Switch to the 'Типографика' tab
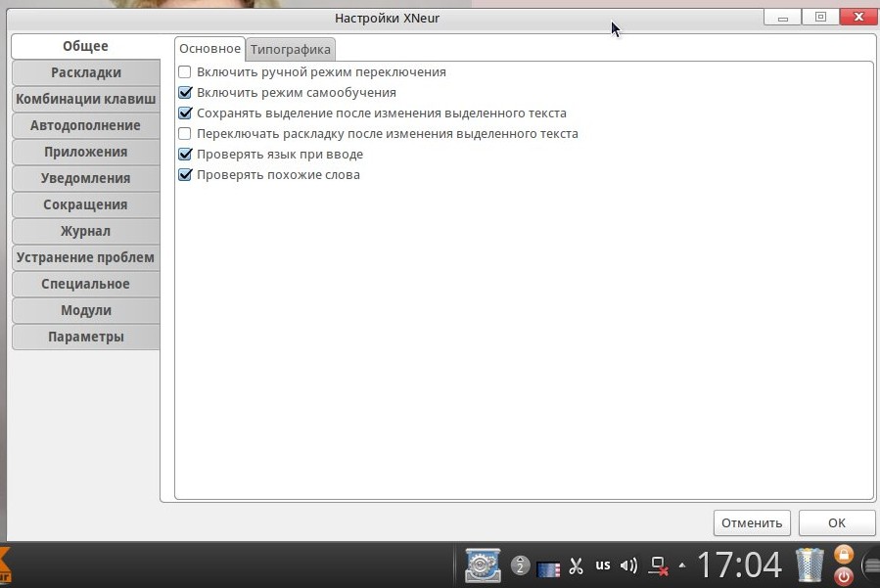 (290, 49)
